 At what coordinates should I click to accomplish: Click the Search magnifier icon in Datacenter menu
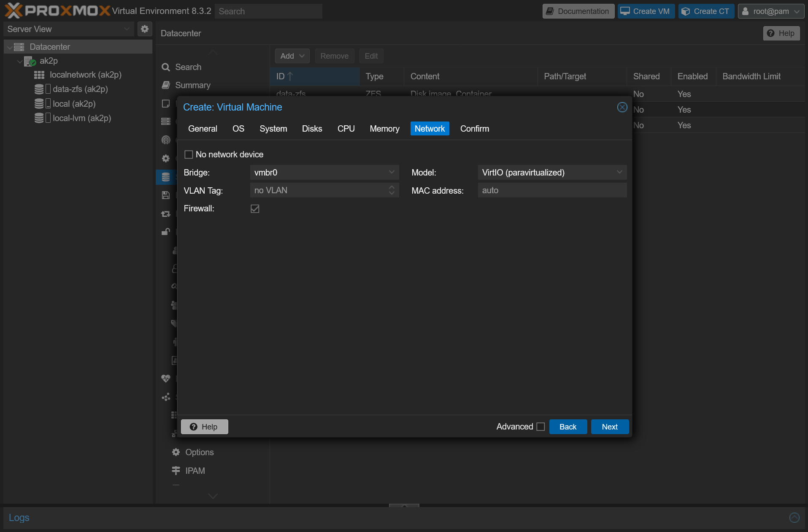point(166,67)
